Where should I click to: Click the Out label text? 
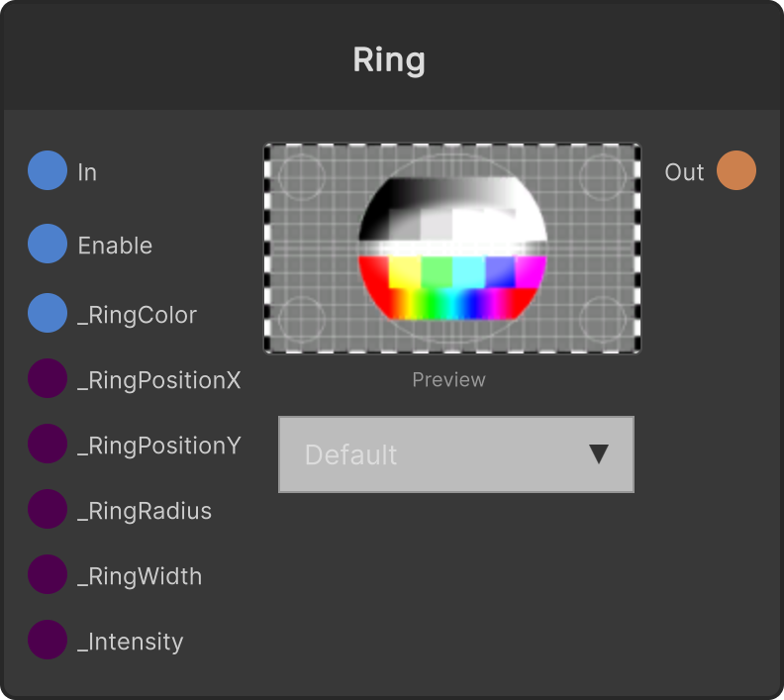684,172
